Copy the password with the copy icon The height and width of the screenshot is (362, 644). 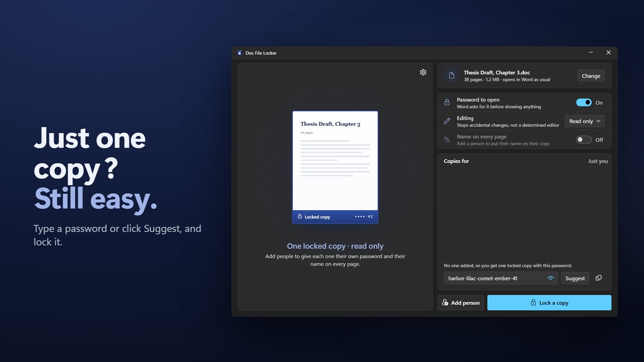pyautogui.click(x=599, y=278)
